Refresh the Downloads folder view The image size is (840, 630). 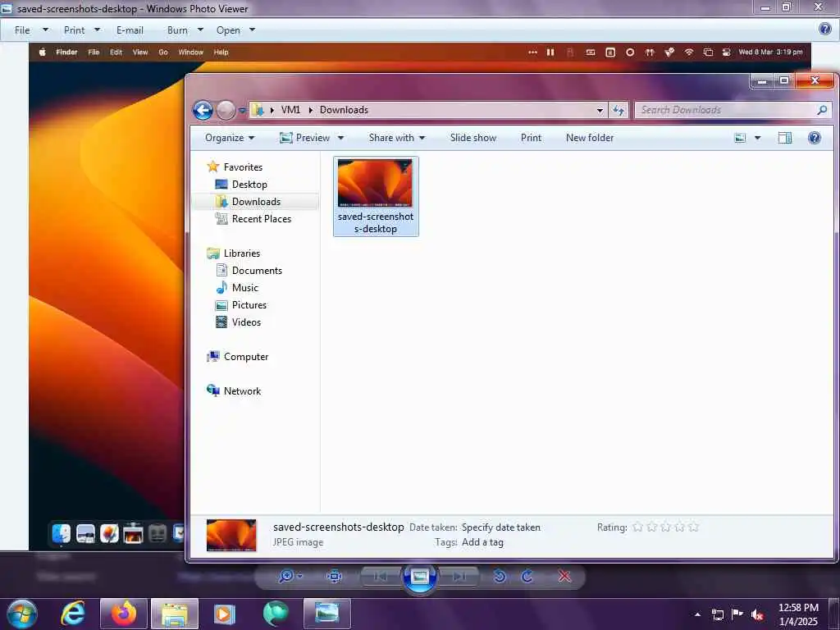coord(619,110)
